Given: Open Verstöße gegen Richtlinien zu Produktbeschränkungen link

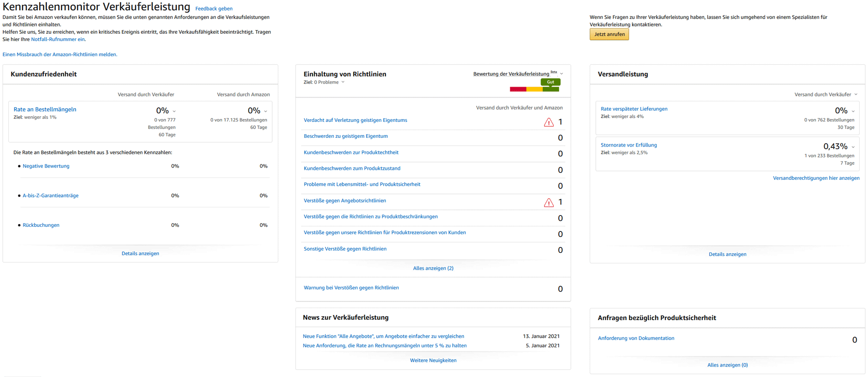Looking at the screenshot, I should point(370,217).
